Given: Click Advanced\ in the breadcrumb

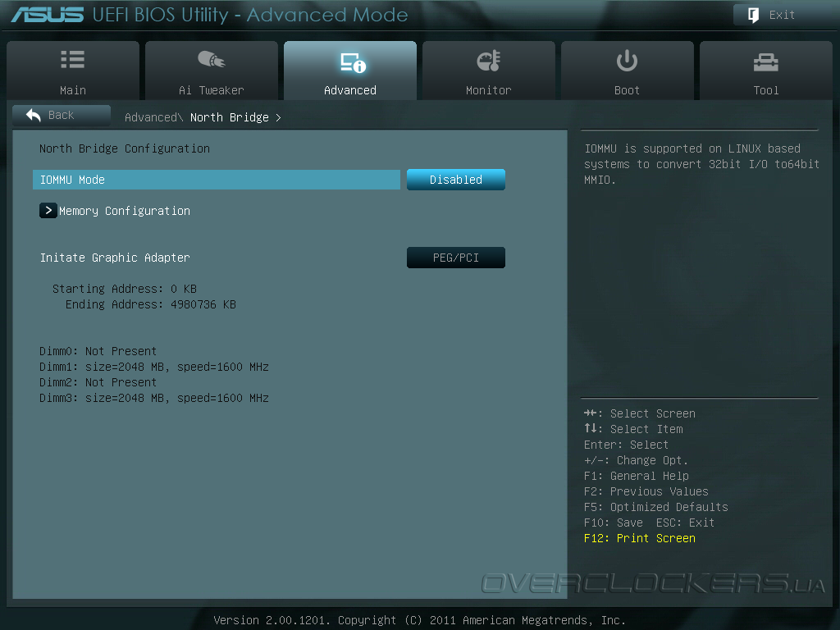Looking at the screenshot, I should point(153,117).
